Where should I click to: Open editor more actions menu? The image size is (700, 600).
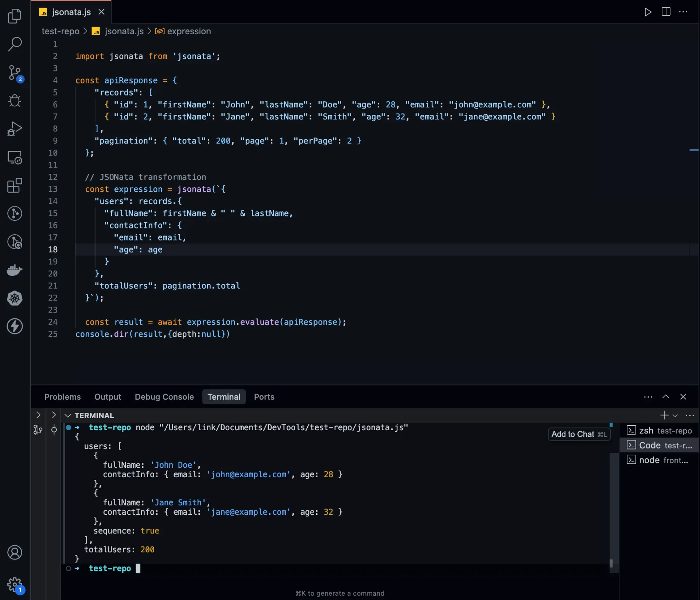point(683,12)
